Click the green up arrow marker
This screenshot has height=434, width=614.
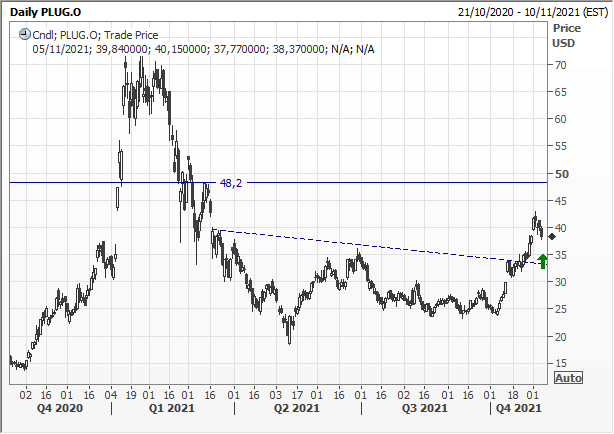coord(542,262)
